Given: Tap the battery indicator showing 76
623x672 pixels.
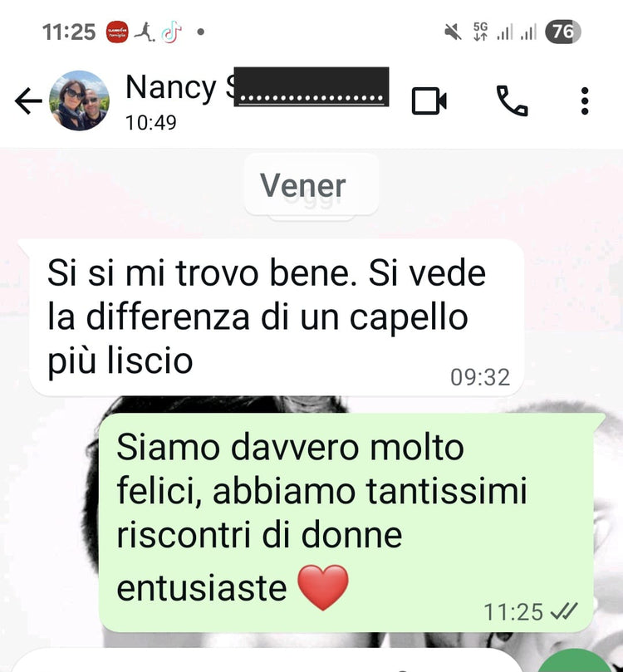Looking at the screenshot, I should (x=562, y=32).
